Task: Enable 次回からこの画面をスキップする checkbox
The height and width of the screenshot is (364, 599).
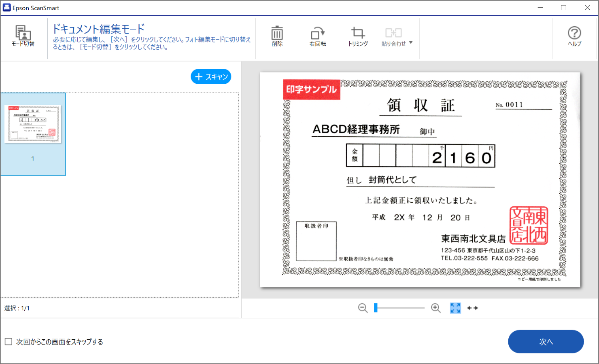Action: click(x=8, y=342)
